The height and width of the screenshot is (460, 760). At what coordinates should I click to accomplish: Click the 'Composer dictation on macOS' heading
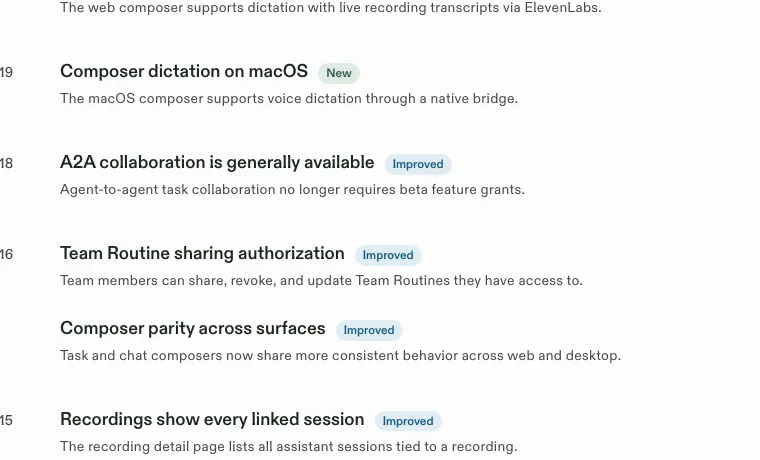coord(184,71)
